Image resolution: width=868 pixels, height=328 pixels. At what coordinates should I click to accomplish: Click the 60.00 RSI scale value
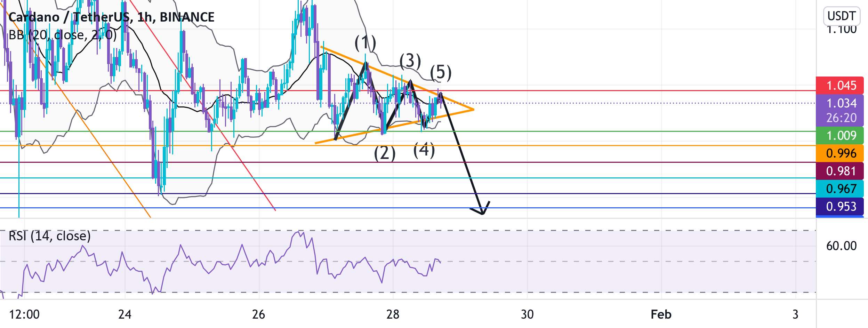click(842, 246)
